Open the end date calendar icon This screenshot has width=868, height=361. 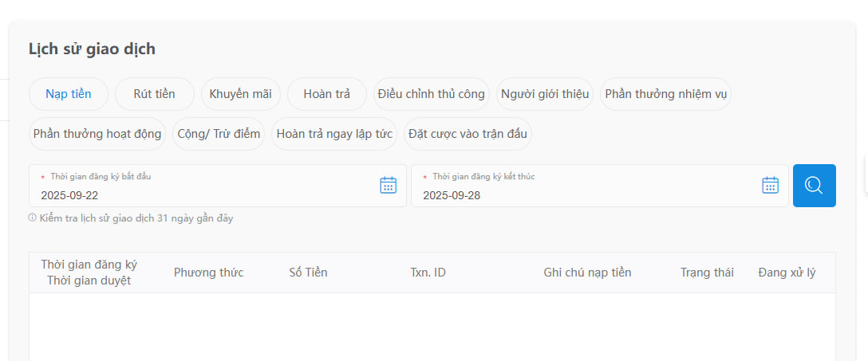(x=770, y=185)
